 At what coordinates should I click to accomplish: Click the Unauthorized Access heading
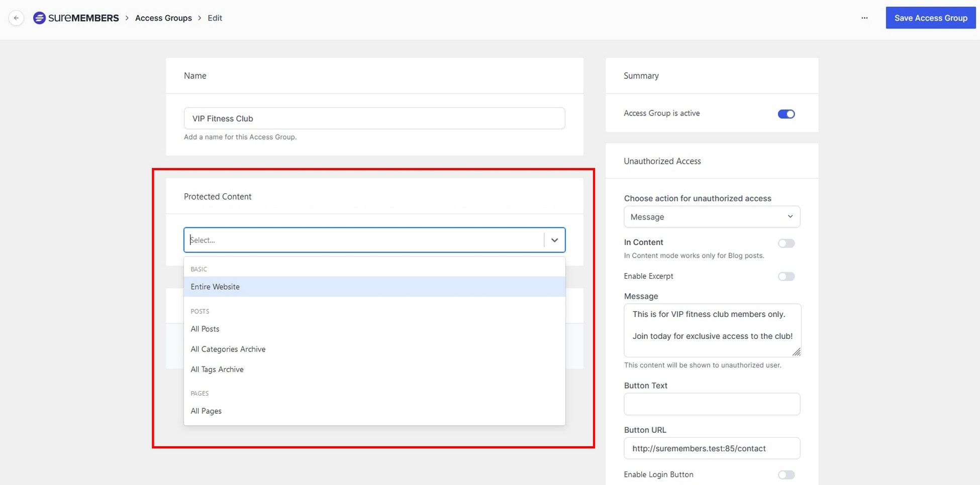point(662,161)
